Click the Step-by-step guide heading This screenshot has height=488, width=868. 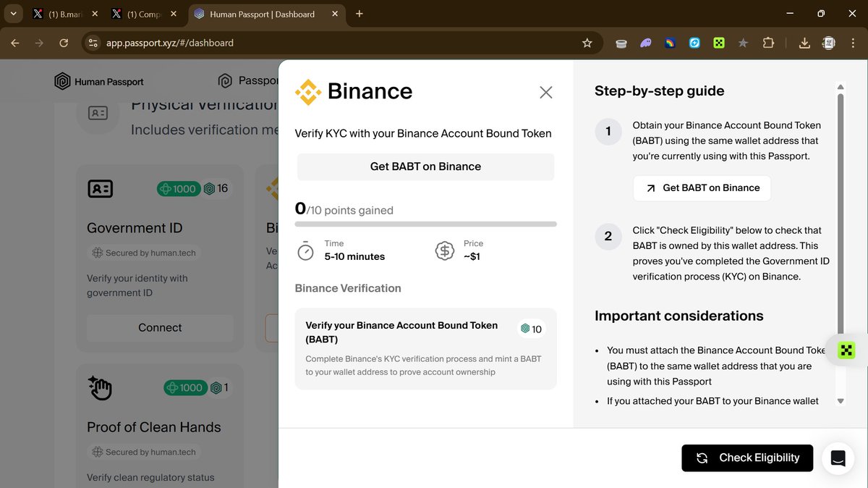[659, 91]
